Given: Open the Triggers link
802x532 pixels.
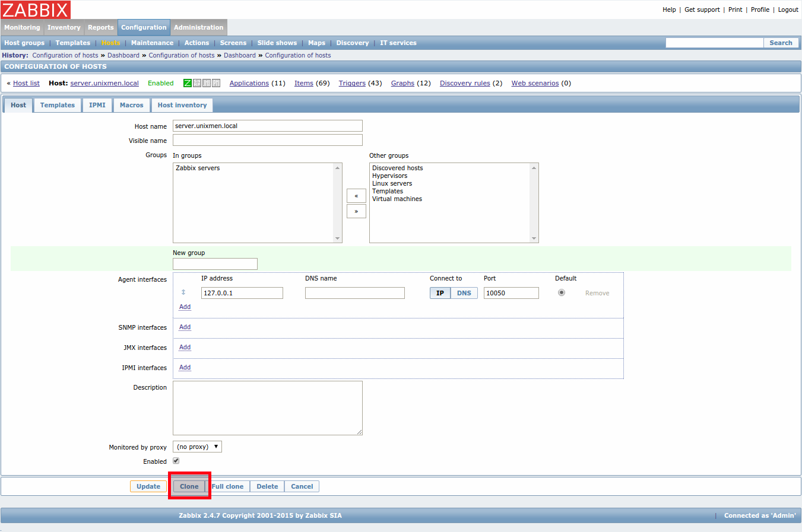Looking at the screenshot, I should (352, 83).
